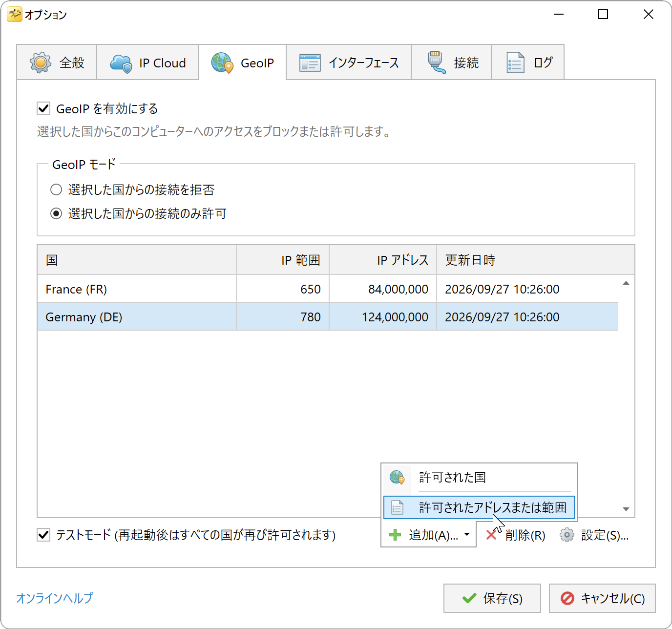This screenshot has height=629, width=672.
Task: Sort by the IP アドレス column header
Action: click(383, 260)
